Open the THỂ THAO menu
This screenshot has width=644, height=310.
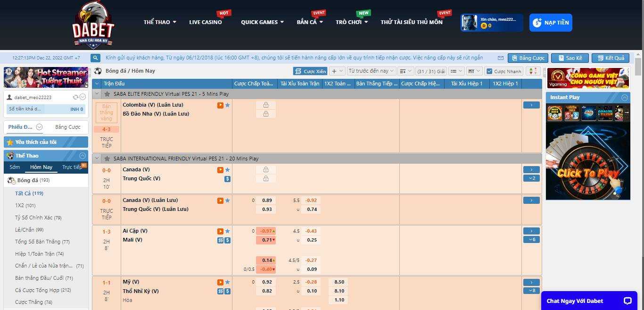coord(160,22)
